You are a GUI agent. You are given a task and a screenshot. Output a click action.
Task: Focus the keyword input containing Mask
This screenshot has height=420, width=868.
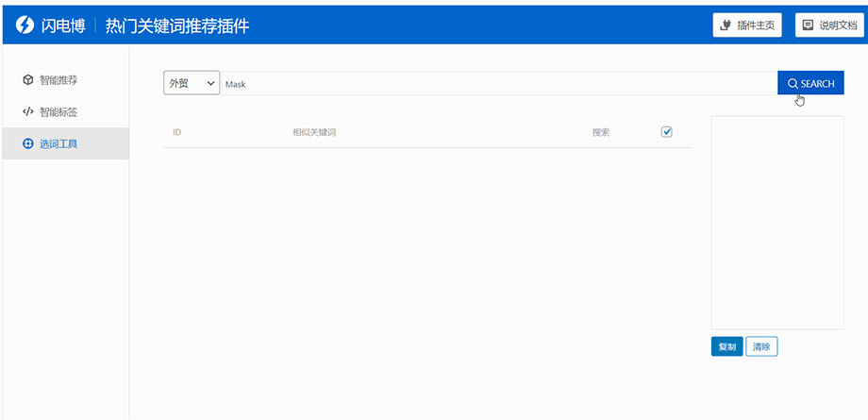click(x=498, y=83)
